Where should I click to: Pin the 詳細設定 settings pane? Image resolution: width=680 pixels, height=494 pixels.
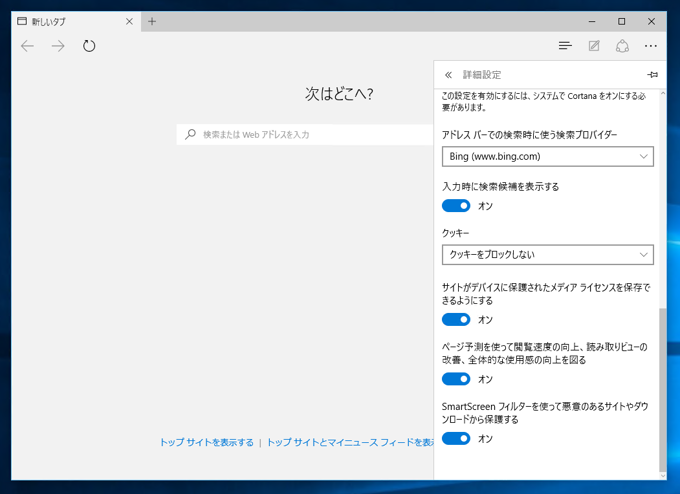(x=652, y=75)
